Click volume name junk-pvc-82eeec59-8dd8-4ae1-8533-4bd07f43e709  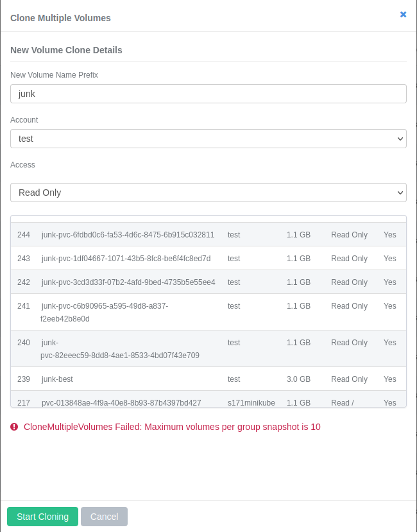(x=120, y=349)
